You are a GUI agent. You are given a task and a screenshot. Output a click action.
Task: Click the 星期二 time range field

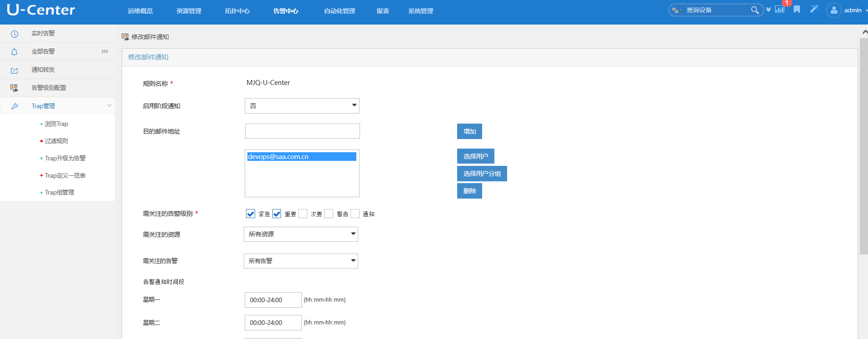click(x=273, y=323)
